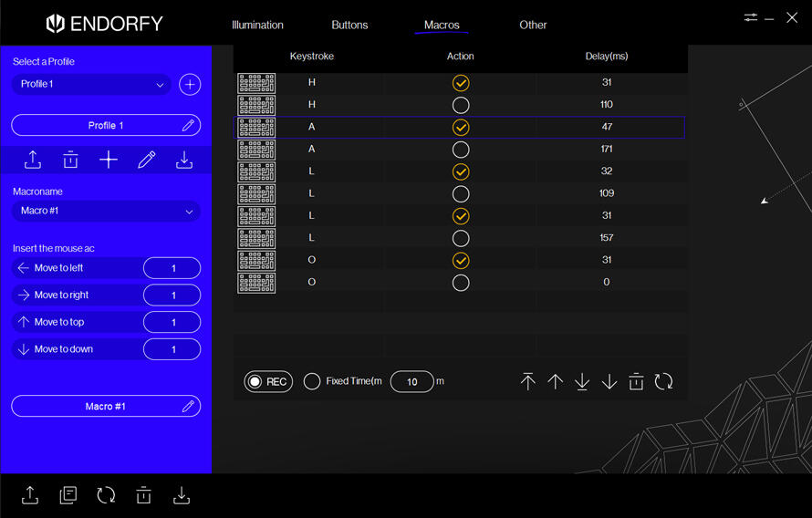Expand the Macro #1 dropdown

click(x=106, y=212)
